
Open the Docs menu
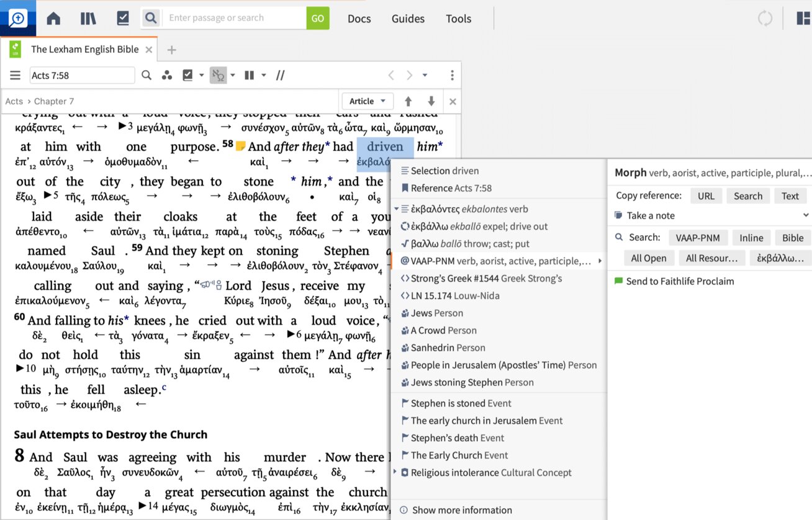359,19
